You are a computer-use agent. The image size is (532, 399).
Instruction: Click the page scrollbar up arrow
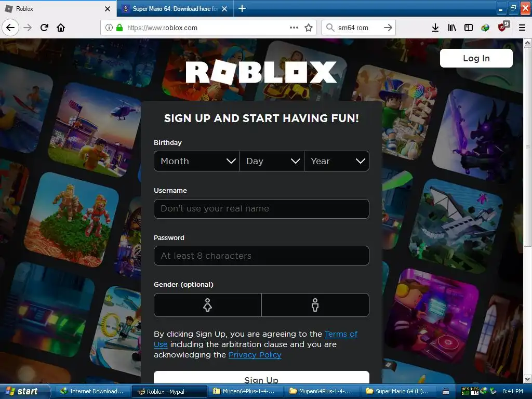(x=527, y=43)
